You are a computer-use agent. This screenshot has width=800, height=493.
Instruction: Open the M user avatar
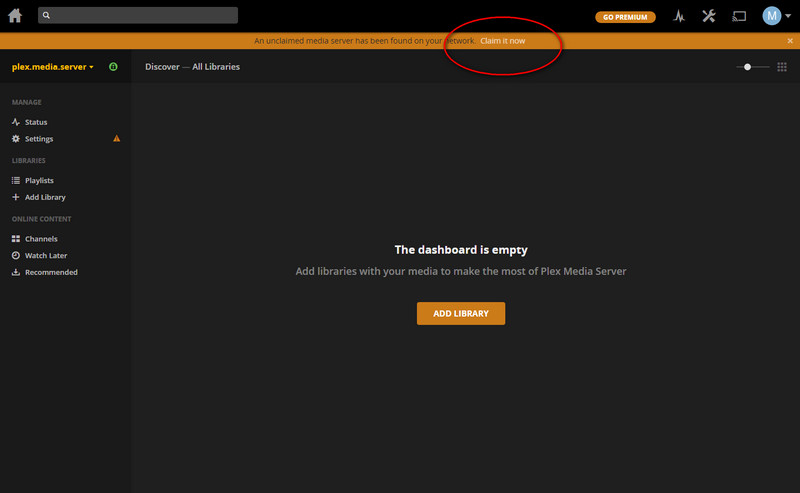771,16
